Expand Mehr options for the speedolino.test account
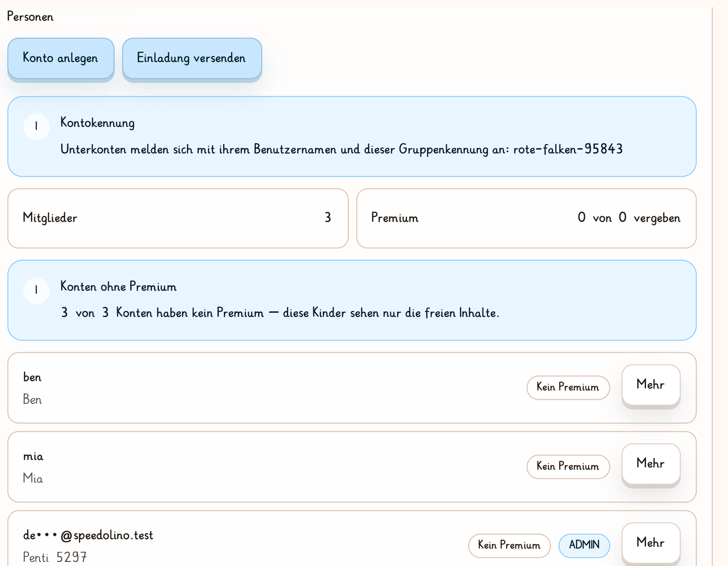The height and width of the screenshot is (566, 728). pos(651,543)
